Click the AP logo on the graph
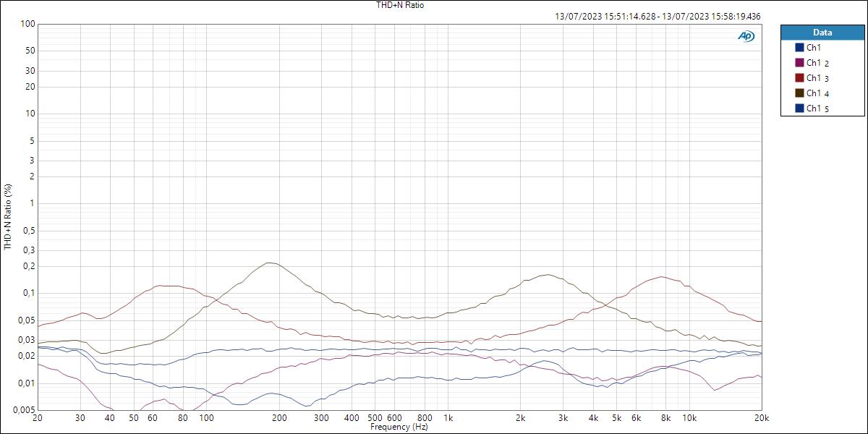Image resolution: width=868 pixels, height=434 pixels. (746, 35)
